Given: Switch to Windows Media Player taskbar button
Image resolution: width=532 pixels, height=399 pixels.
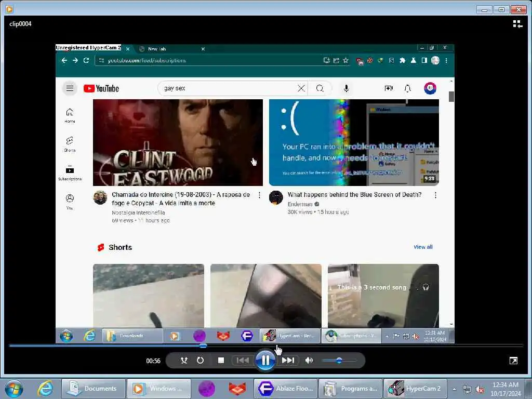Looking at the screenshot, I should (158, 389).
